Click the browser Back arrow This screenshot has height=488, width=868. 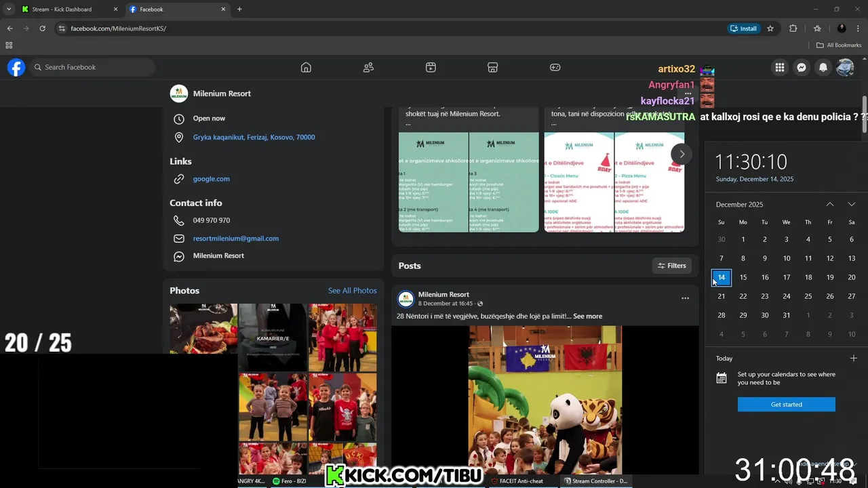click(x=9, y=28)
